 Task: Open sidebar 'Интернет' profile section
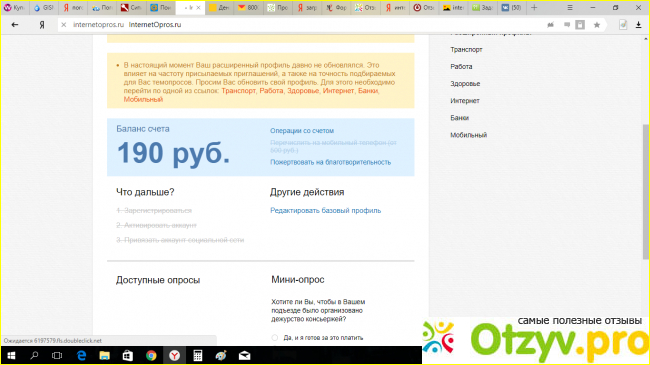click(465, 101)
